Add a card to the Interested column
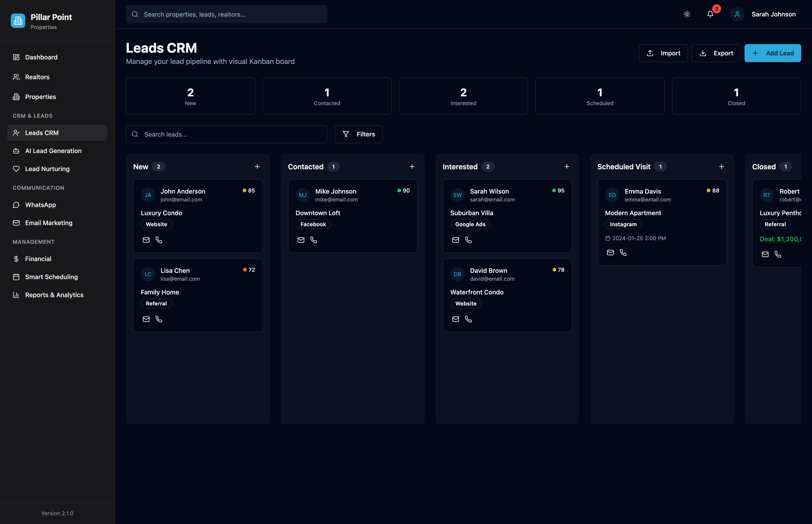The height and width of the screenshot is (524, 812). point(567,167)
